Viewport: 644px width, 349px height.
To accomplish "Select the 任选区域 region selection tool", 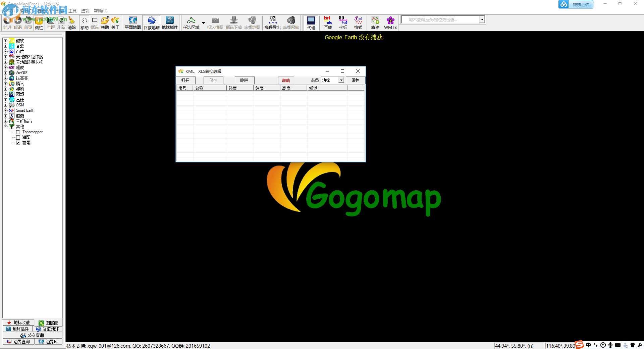I will point(191,23).
